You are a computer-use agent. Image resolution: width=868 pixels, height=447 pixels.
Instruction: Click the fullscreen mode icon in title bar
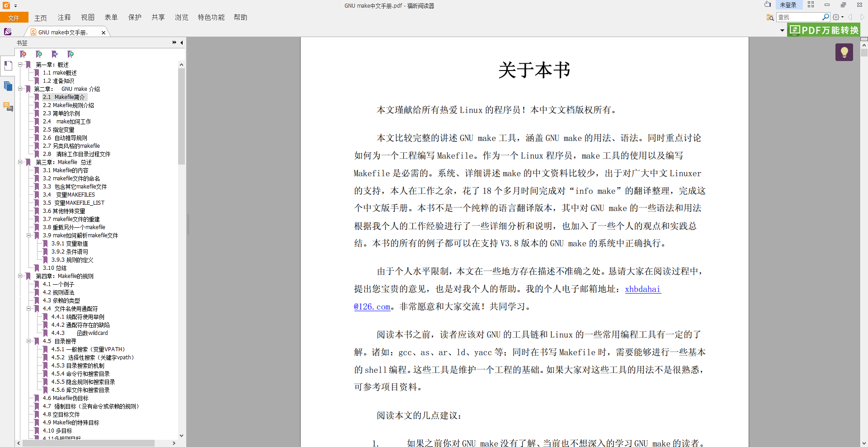811,5
